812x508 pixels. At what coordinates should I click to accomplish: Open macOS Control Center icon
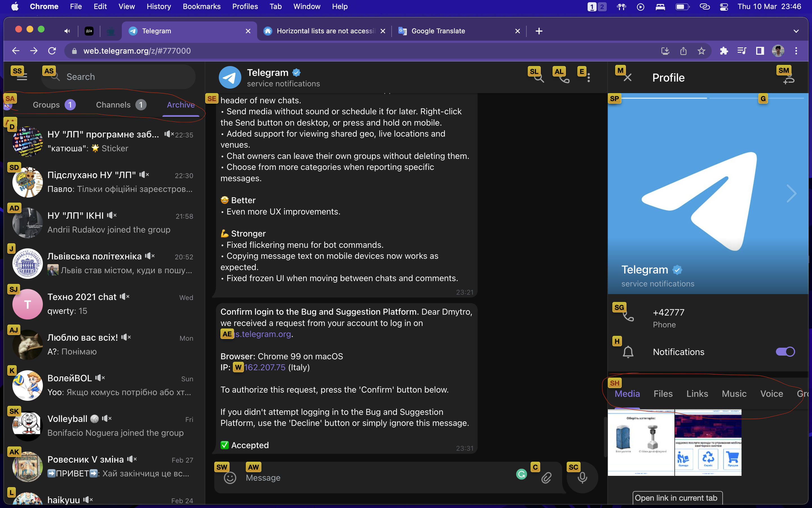pos(724,7)
